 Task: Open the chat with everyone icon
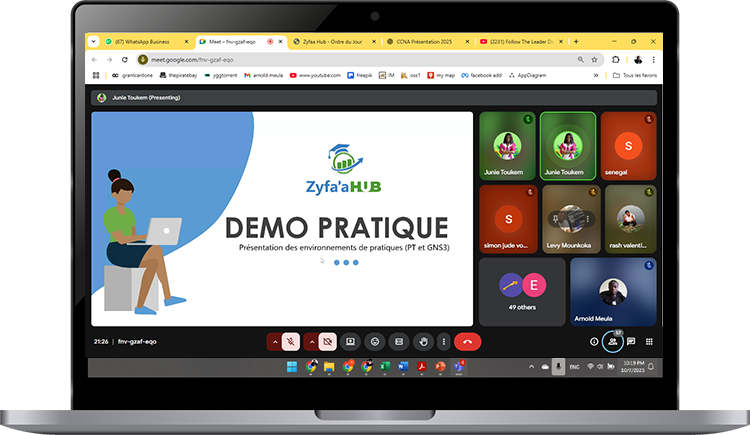(631, 341)
